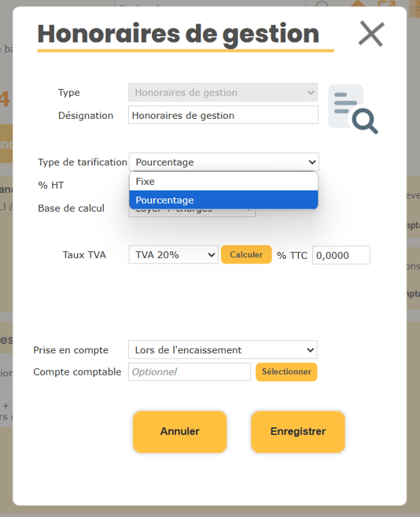Focus the optional Compte comptable field

click(190, 372)
